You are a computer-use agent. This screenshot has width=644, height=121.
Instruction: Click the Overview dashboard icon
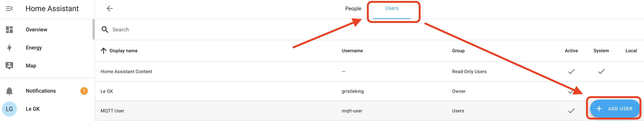[x=9, y=30]
